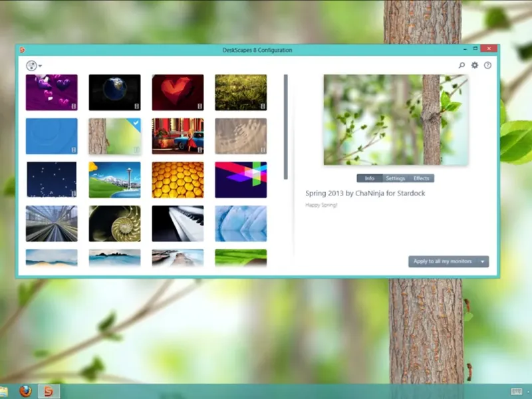Select the plain blue ripple wallpaper
Viewport: 532px width, 399px height.
pos(52,136)
